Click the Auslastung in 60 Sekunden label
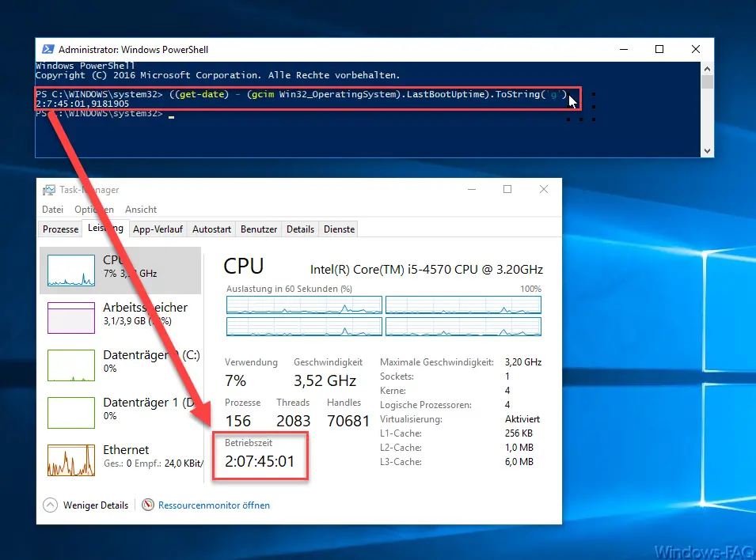Screen dimensions: 756x560 pyautogui.click(x=289, y=289)
